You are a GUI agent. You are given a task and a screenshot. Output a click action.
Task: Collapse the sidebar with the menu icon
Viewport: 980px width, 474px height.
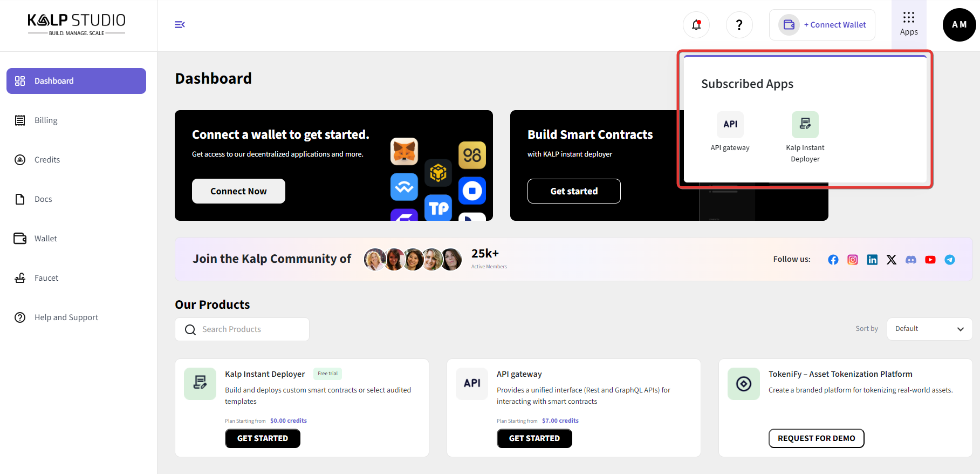pyautogui.click(x=180, y=25)
